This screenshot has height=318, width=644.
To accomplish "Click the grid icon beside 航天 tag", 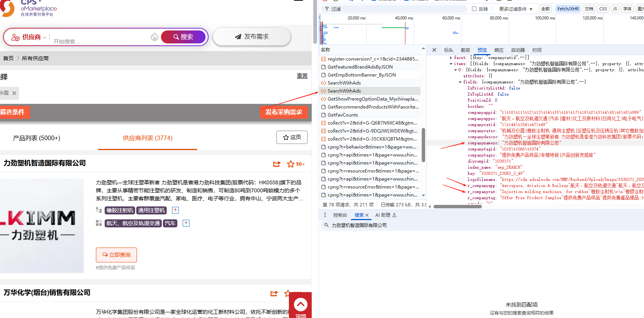I will pyautogui.click(x=99, y=223).
